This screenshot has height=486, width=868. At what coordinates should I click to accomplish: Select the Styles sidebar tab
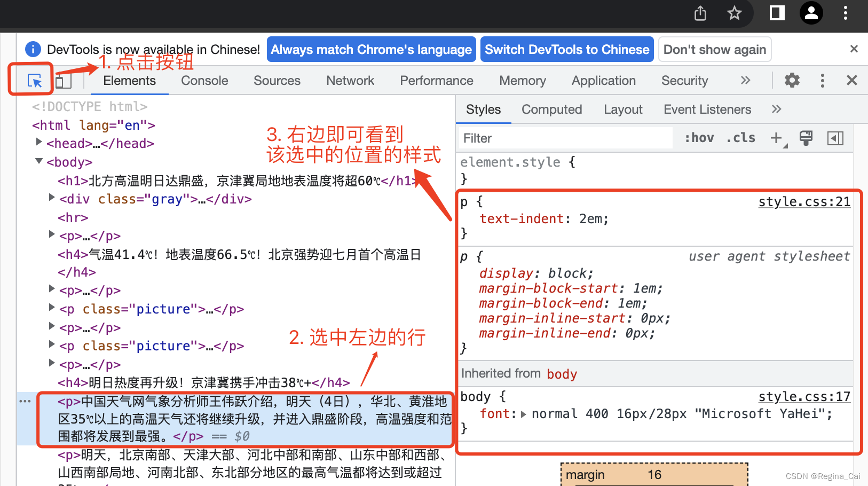pos(484,109)
